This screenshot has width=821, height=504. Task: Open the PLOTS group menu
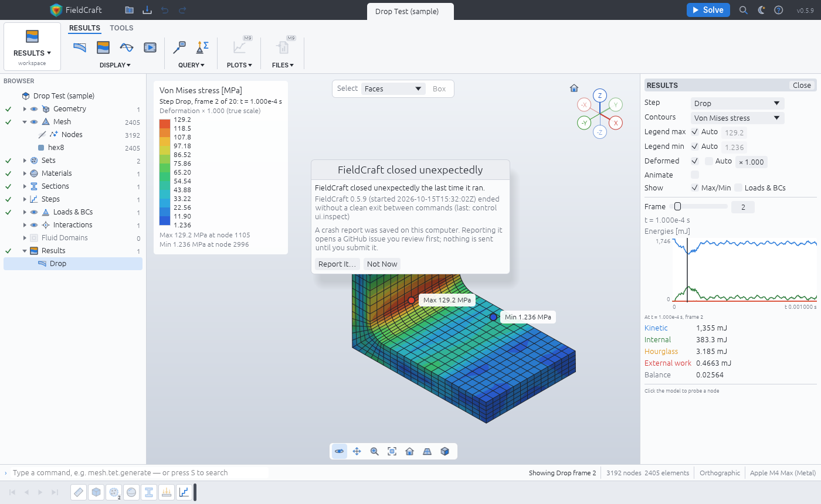pyautogui.click(x=239, y=65)
